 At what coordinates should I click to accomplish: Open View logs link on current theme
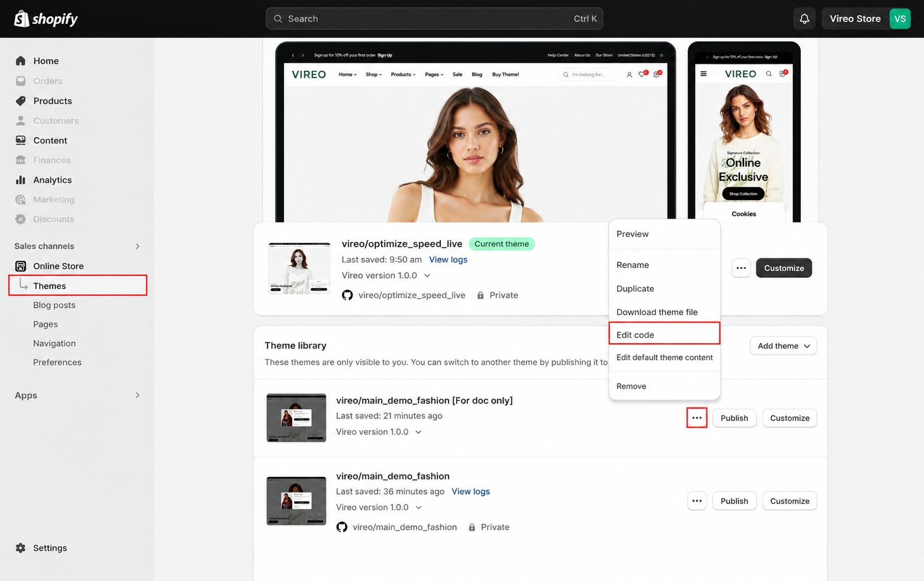click(448, 260)
